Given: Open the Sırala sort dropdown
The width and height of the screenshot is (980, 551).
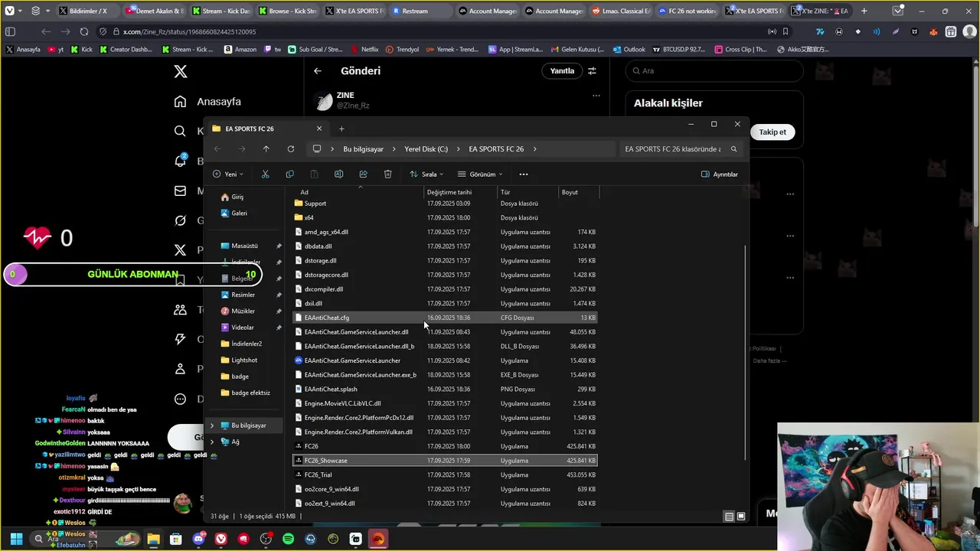Looking at the screenshot, I should coord(426,174).
